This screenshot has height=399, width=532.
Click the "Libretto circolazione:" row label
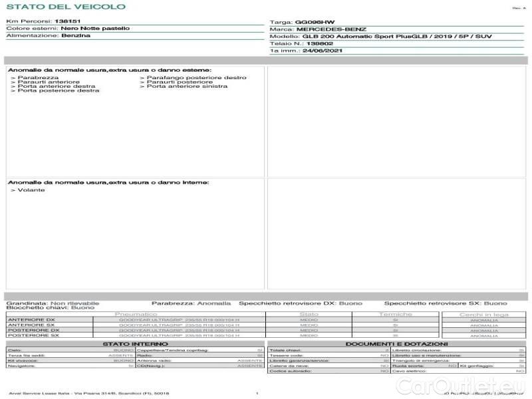416,350
